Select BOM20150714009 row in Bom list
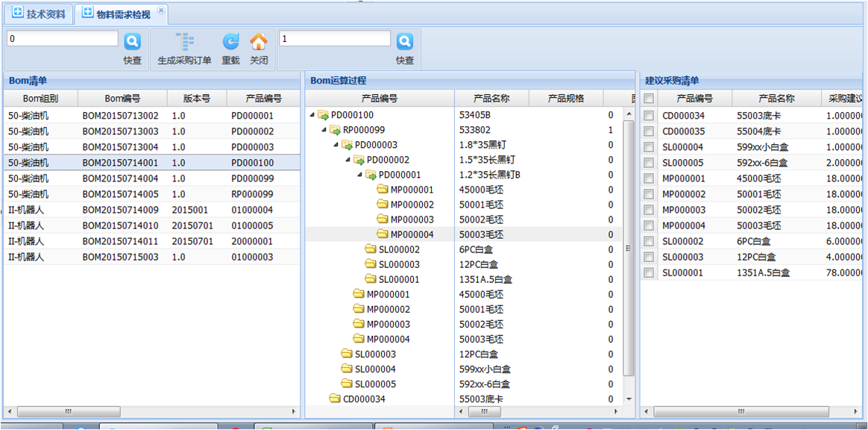Image resolution: width=868 pixels, height=430 pixels. (120, 210)
